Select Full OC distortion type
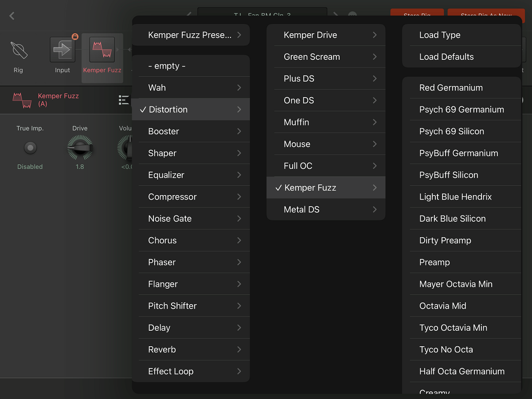Viewport: 532px width, 399px height. tap(326, 166)
